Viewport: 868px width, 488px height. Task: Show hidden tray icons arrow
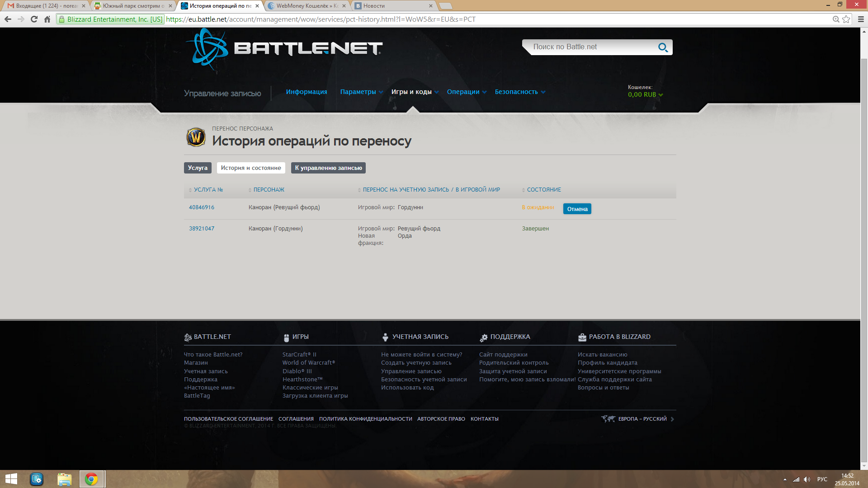click(x=785, y=479)
